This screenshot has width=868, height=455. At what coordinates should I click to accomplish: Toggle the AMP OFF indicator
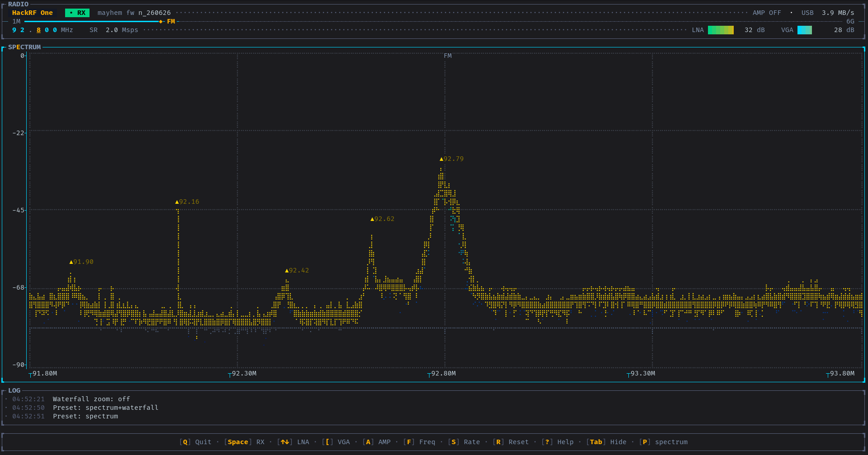(767, 13)
